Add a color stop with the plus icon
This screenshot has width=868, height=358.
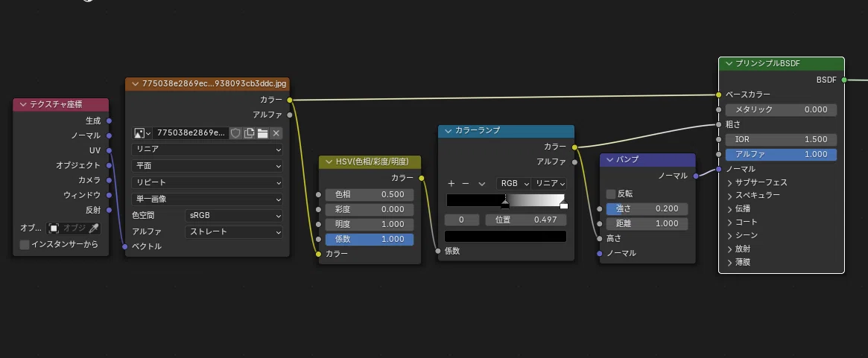452,183
